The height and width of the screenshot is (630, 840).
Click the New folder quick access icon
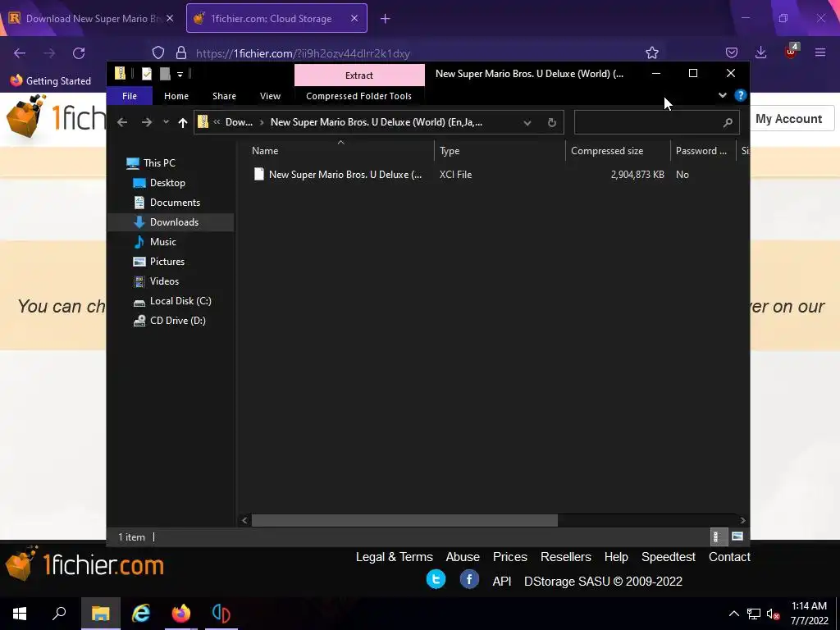(165, 74)
